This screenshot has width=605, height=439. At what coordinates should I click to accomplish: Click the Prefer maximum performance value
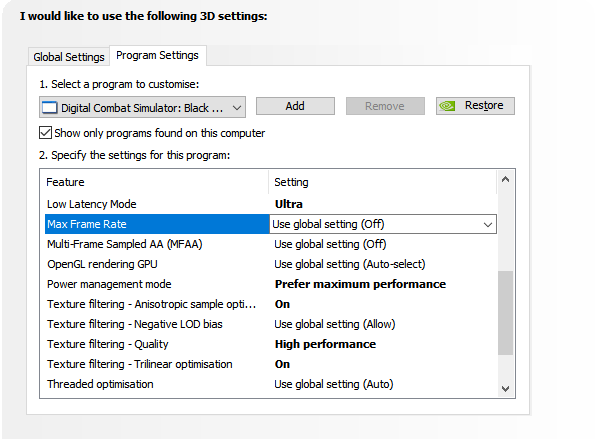click(x=360, y=284)
